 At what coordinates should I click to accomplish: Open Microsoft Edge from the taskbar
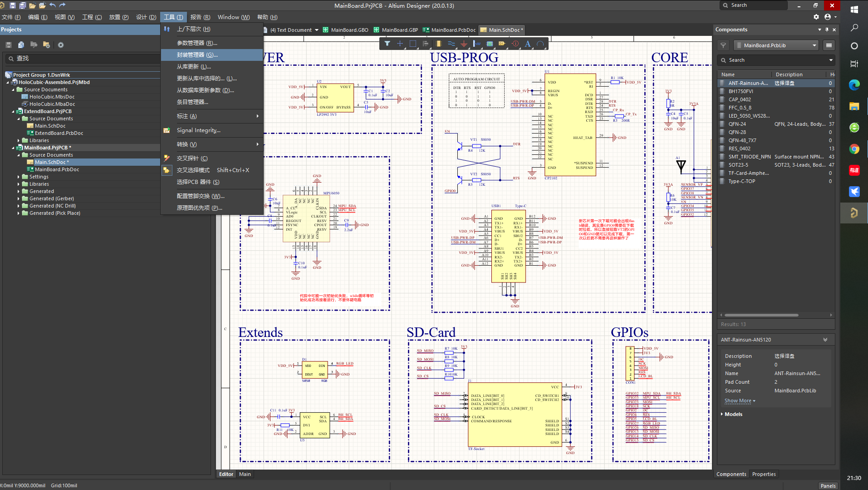(854, 85)
